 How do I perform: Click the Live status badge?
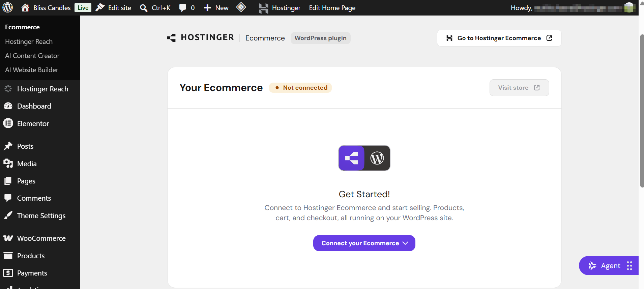pyautogui.click(x=83, y=8)
